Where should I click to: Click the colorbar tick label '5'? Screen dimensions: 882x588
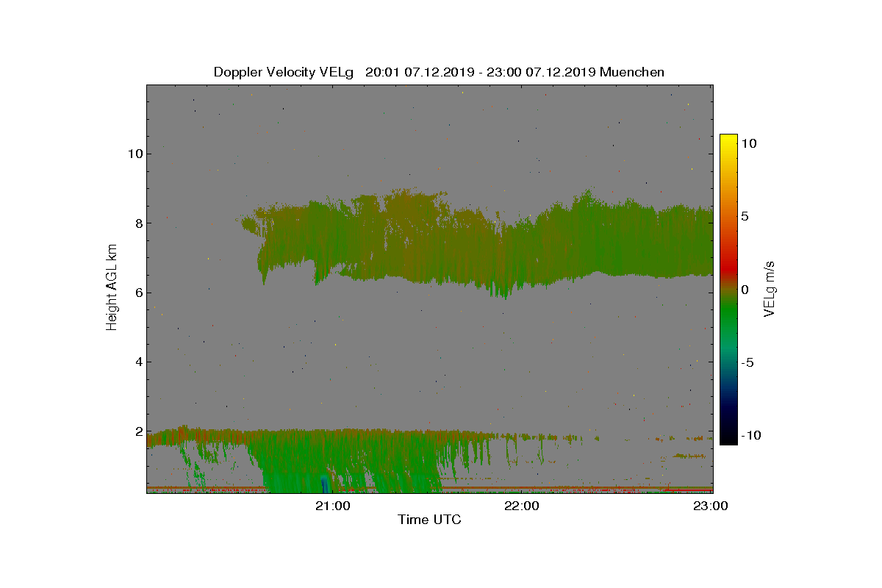745,217
